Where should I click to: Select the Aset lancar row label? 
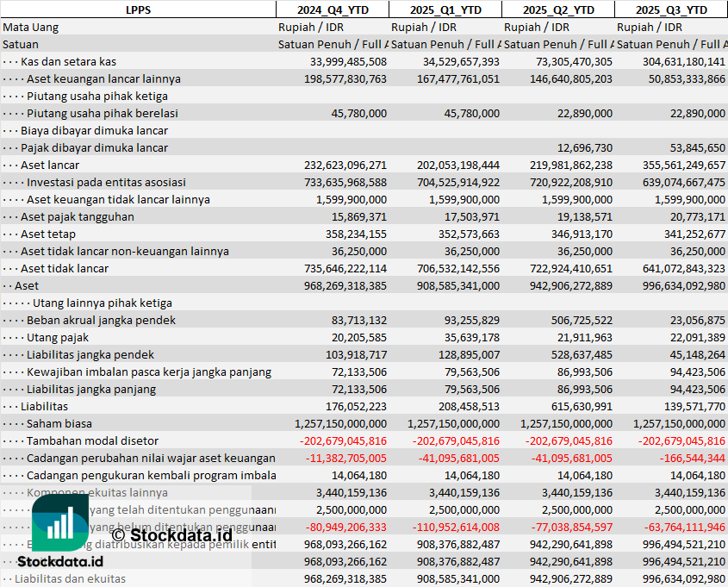point(50,165)
